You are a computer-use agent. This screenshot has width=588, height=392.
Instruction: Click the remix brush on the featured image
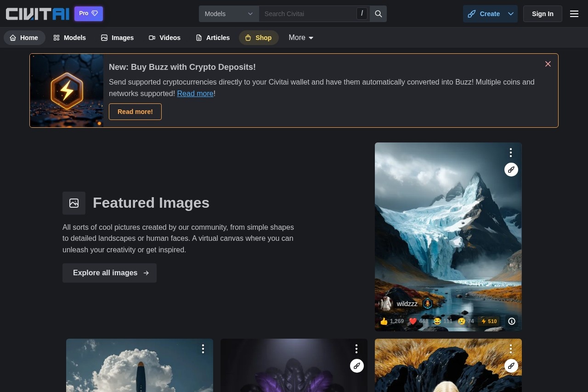[x=511, y=170]
